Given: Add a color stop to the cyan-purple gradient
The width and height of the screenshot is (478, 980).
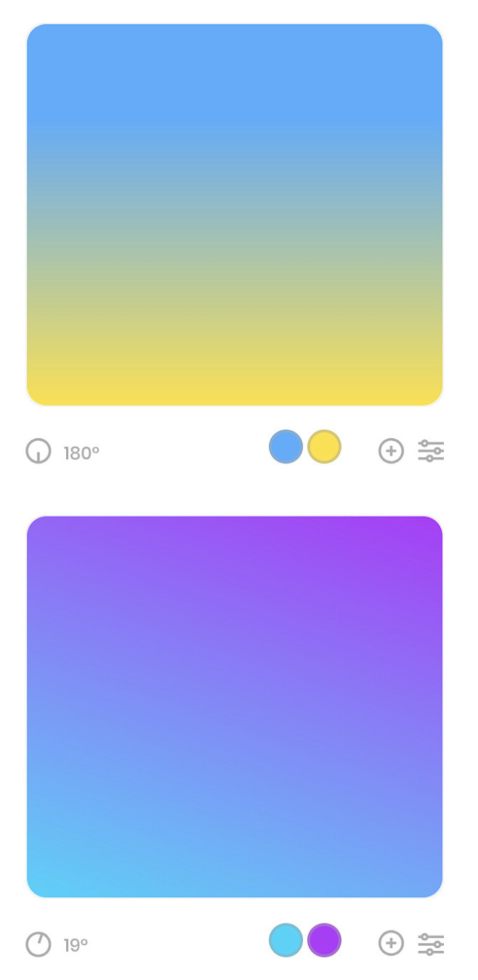Looking at the screenshot, I should pyautogui.click(x=391, y=944).
